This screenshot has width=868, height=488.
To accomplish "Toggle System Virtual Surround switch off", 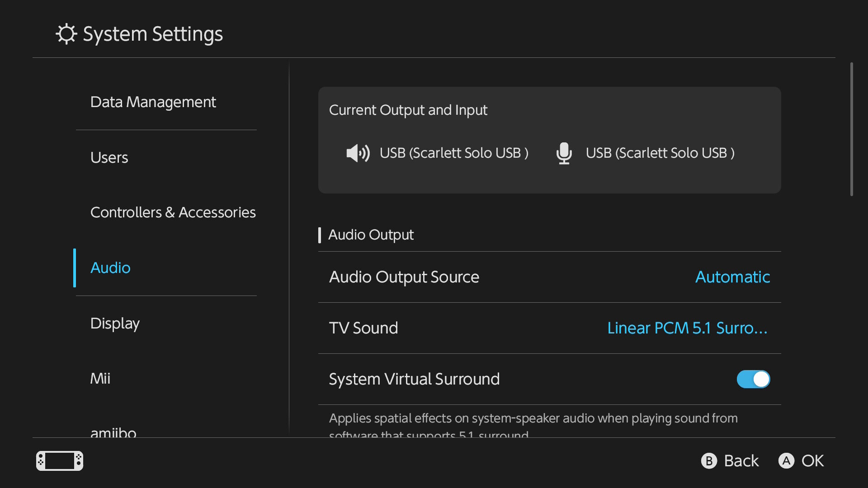I will pos(753,379).
